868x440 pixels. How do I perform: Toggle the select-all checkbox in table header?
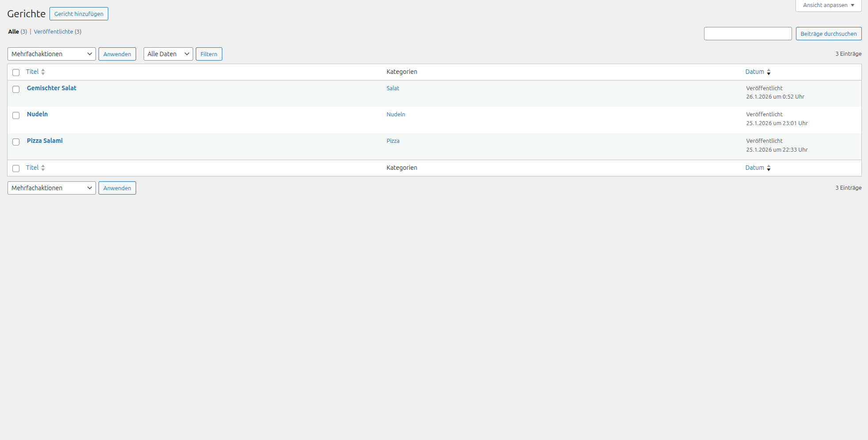[x=16, y=73]
